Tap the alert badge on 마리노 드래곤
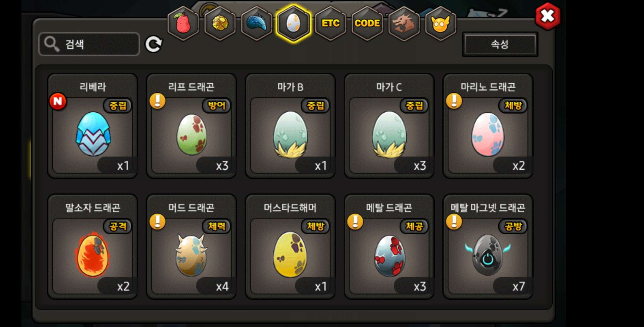This screenshot has height=327, width=644. point(454,101)
